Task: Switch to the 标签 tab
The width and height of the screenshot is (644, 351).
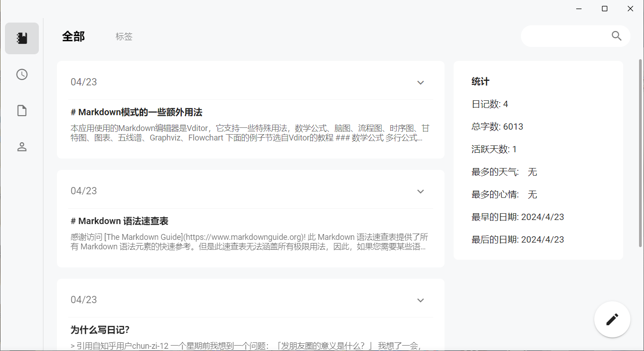Action: pos(124,37)
